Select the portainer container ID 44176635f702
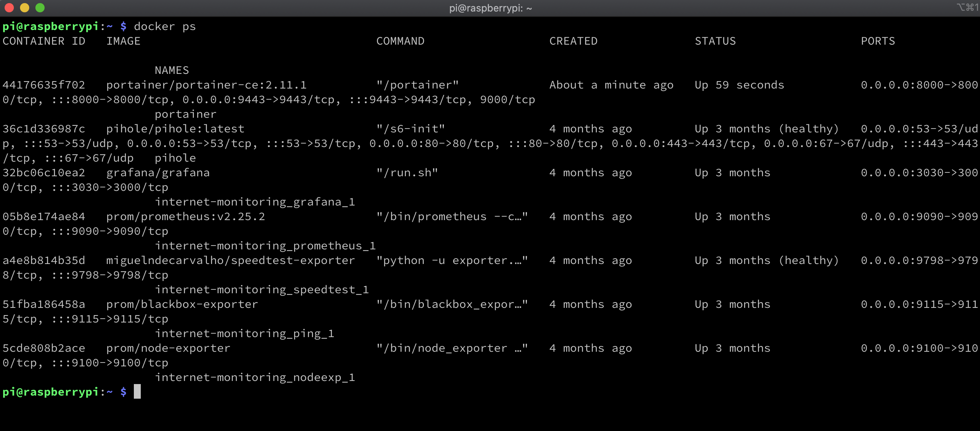Image resolution: width=980 pixels, height=431 pixels. point(43,85)
